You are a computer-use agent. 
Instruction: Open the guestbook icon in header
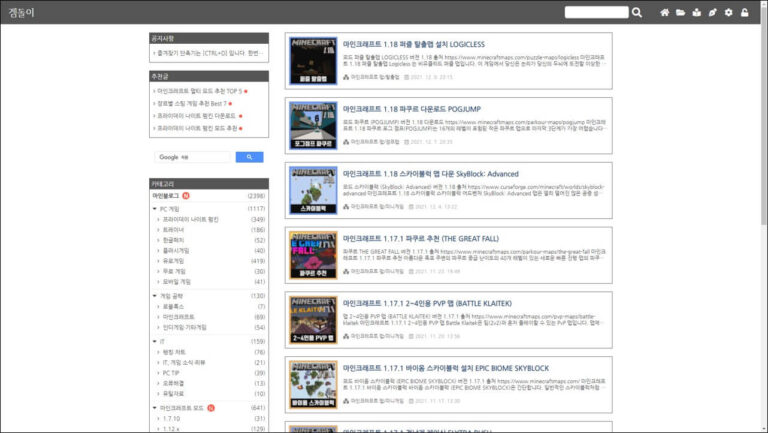696,12
